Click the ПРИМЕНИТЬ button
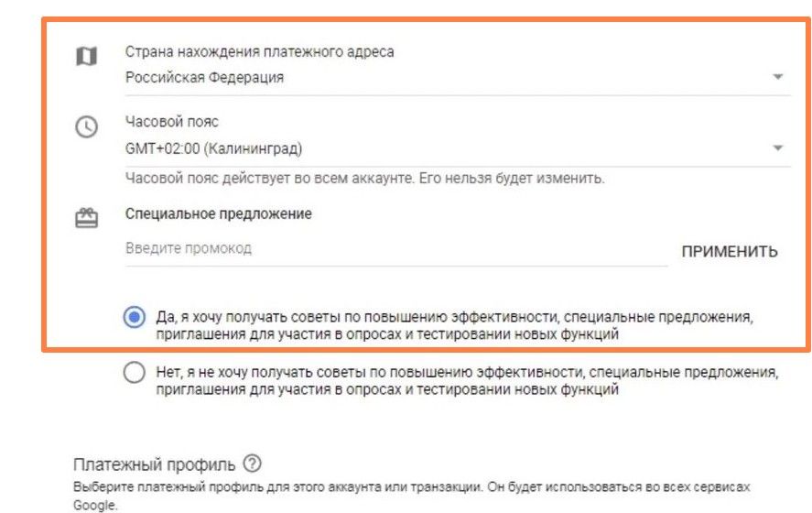This screenshot has width=812, height=513. tap(729, 252)
